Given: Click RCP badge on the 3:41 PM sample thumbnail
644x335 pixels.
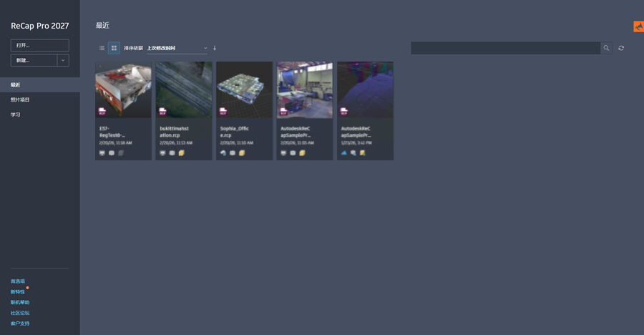Looking at the screenshot, I should [343, 112].
